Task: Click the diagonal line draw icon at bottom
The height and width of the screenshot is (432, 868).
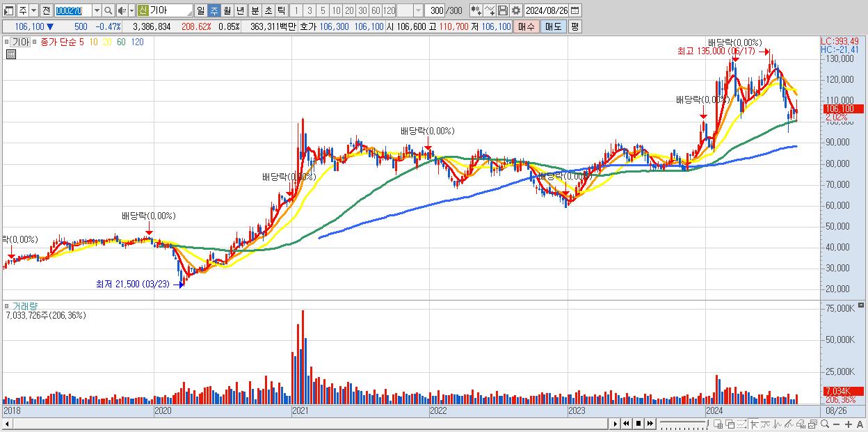Action: (x=789, y=424)
